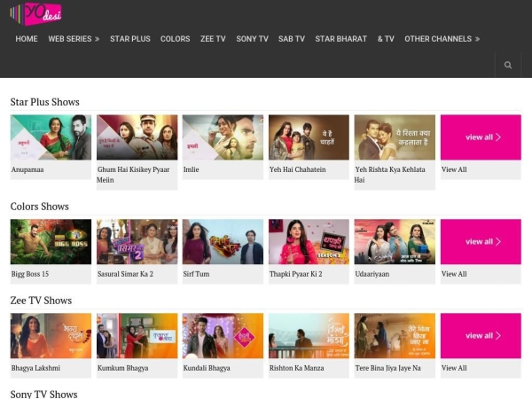This screenshot has width=532, height=399.
Task: Select & TV in the navigation
Action: (386, 39)
